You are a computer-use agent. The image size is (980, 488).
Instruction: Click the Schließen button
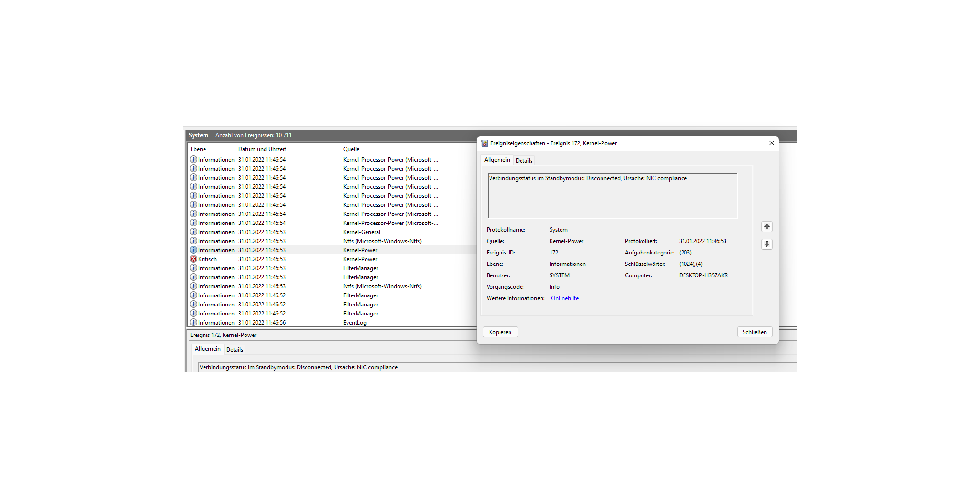pos(755,332)
